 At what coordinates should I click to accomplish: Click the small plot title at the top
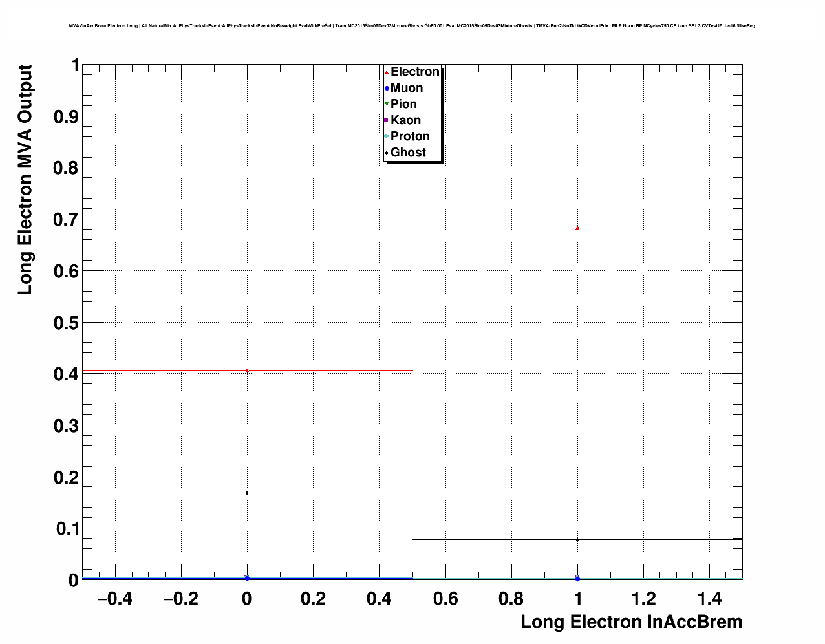pyautogui.click(x=412, y=26)
